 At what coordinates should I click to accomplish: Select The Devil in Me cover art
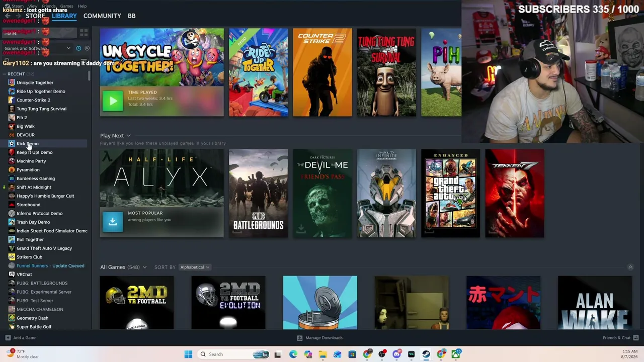[x=323, y=193]
